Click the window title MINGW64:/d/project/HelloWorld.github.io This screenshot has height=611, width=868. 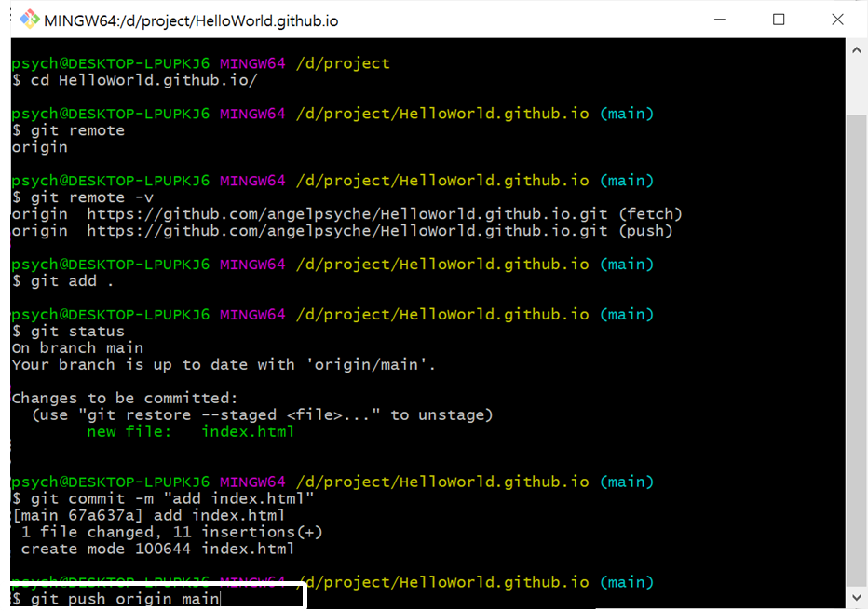[191, 20]
